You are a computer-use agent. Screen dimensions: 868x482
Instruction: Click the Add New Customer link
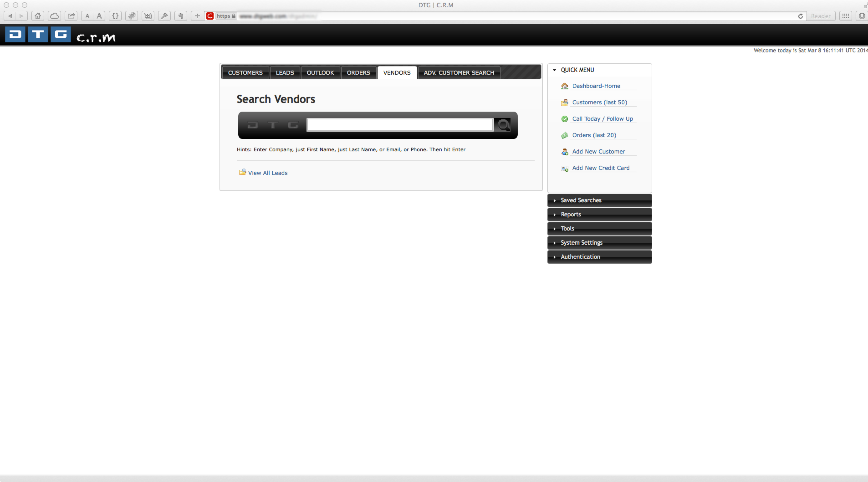(598, 152)
